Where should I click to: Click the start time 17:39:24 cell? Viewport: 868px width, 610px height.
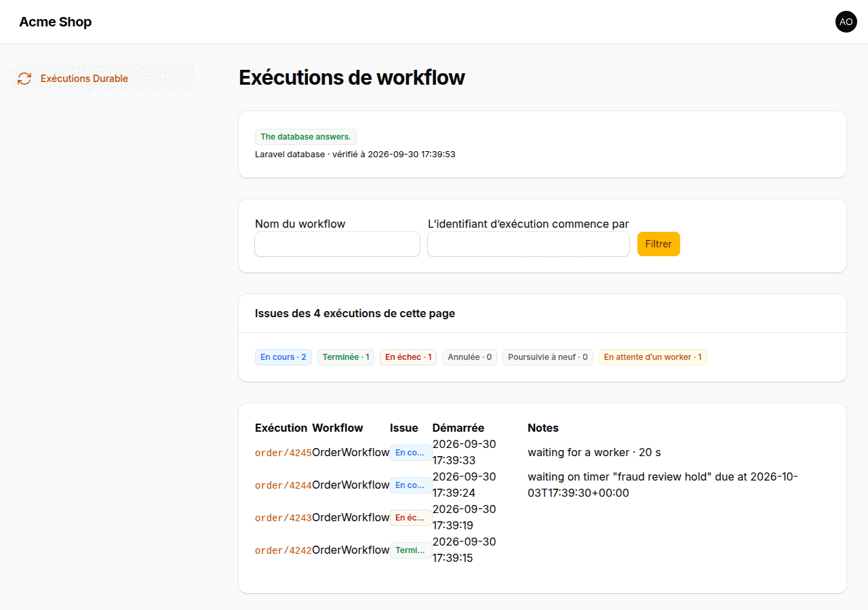pyautogui.click(x=465, y=485)
